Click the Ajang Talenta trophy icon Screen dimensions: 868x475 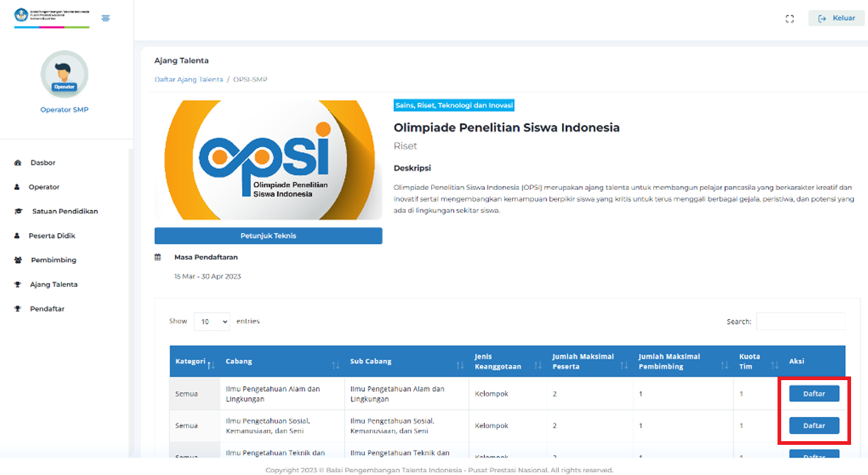(x=17, y=285)
